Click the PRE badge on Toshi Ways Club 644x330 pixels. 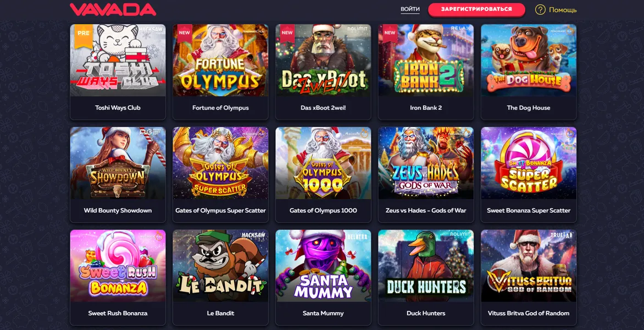pos(84,34)
